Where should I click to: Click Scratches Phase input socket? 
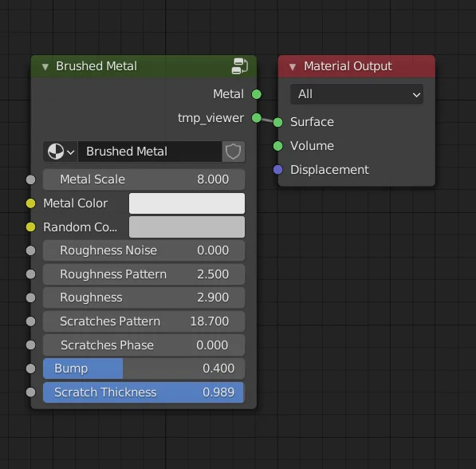(x=30, y=345)
